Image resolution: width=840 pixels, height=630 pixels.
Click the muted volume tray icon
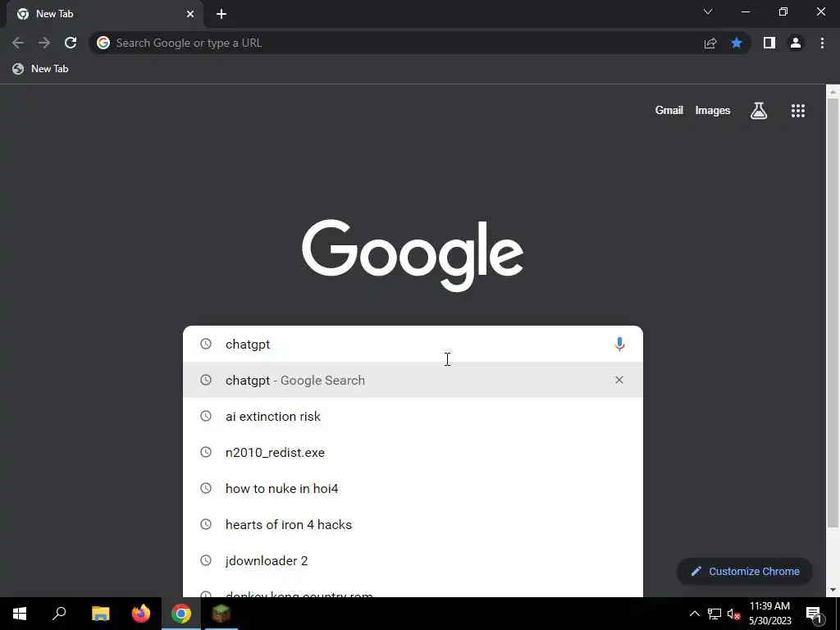734,614
